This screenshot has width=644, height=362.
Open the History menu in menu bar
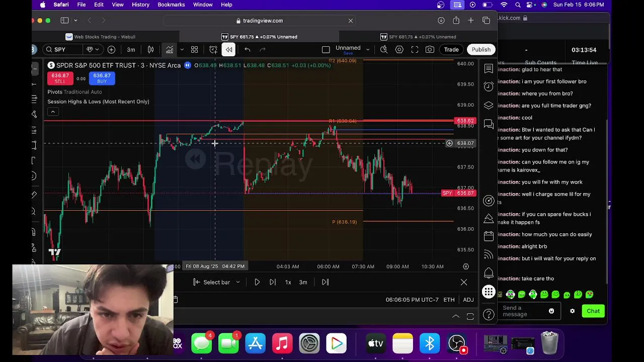coord(140,5)
